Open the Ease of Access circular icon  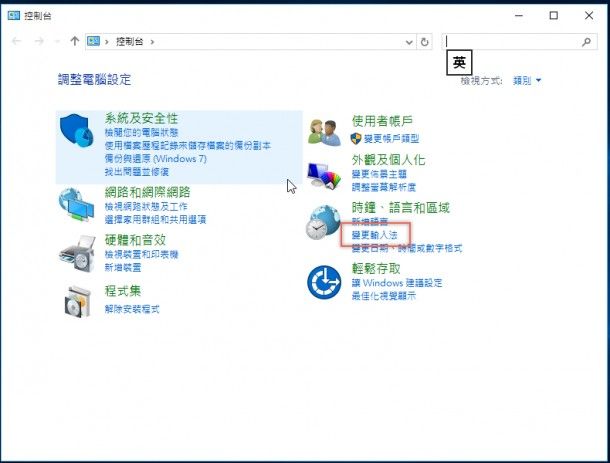[x=324, y=282]
